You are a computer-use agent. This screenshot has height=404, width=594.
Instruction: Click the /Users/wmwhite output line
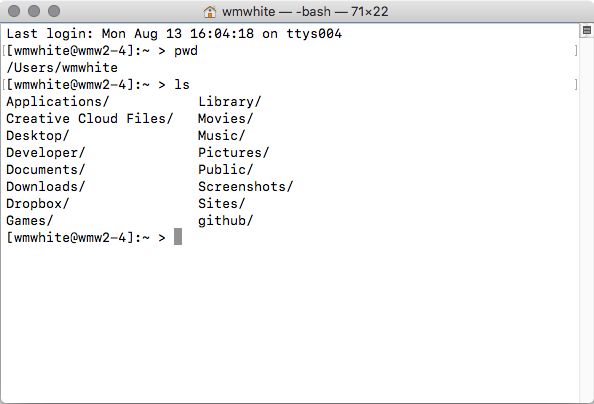coord(62,68)
